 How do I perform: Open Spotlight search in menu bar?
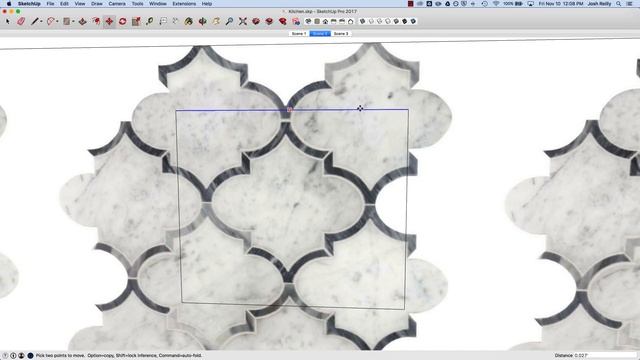point(619,4)
